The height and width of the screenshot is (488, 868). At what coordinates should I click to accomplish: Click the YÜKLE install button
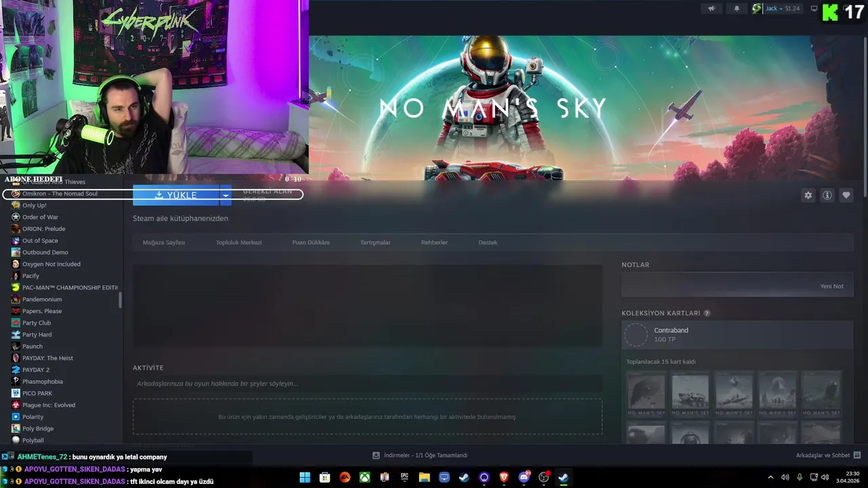click(176, 195)
